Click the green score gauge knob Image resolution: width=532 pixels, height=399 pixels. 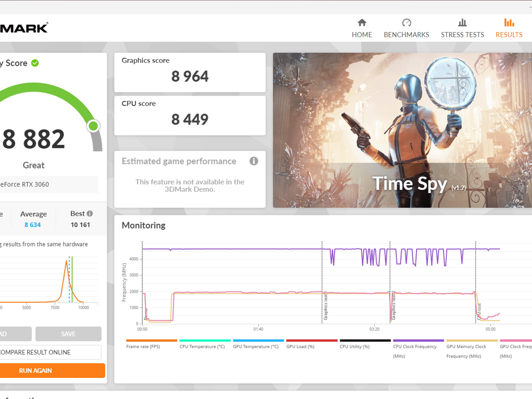(x=93, y=126)
